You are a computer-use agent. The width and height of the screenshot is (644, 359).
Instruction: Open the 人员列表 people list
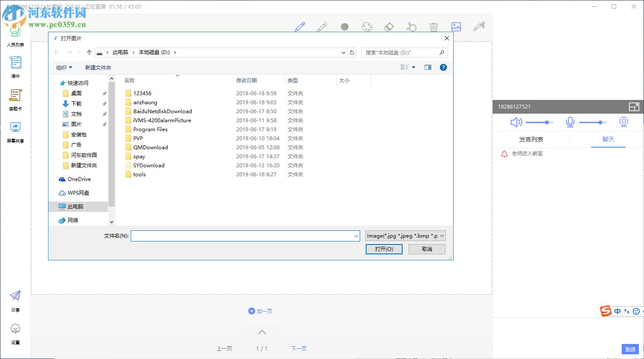[15, 36]
